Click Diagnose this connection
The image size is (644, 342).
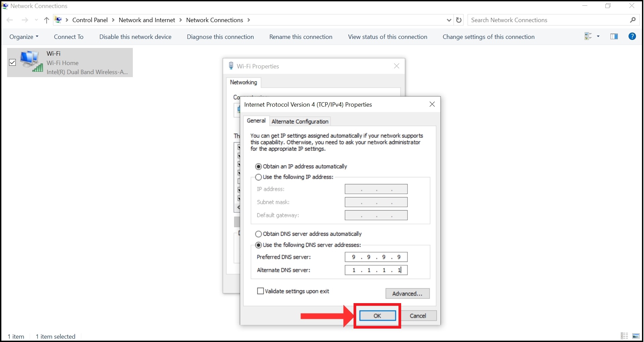click(220, 37)
